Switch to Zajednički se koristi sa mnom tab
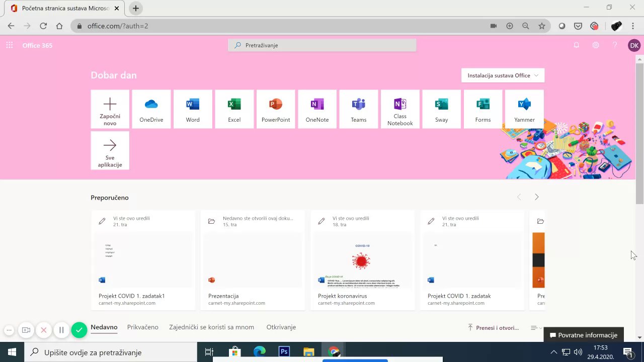 (212, 327)
